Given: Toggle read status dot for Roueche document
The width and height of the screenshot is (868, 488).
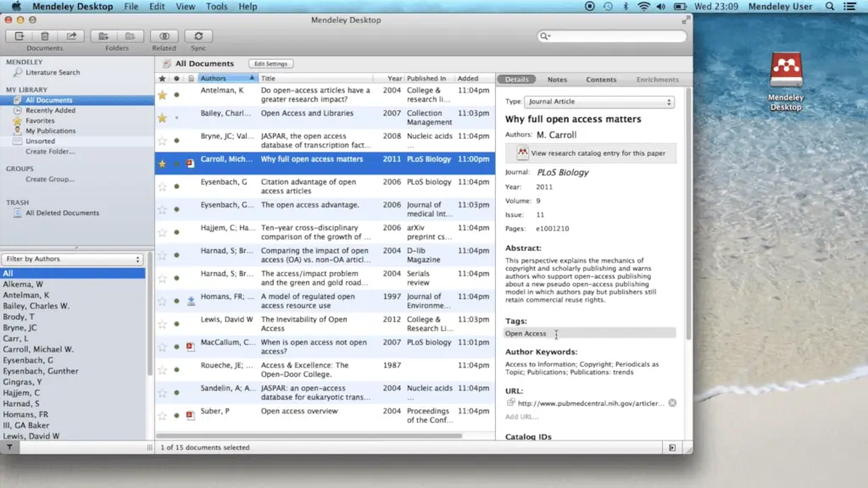Looking at the screenshot, I should 176,369.
